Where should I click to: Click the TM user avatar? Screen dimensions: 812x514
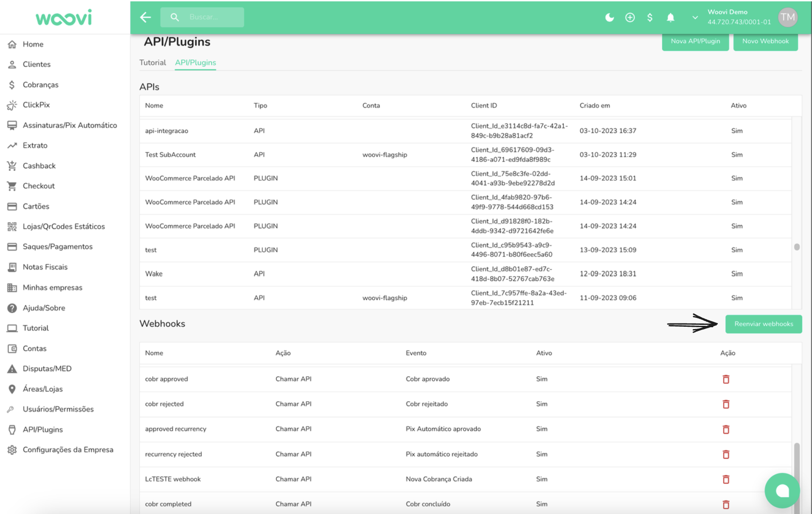[787, 17]
